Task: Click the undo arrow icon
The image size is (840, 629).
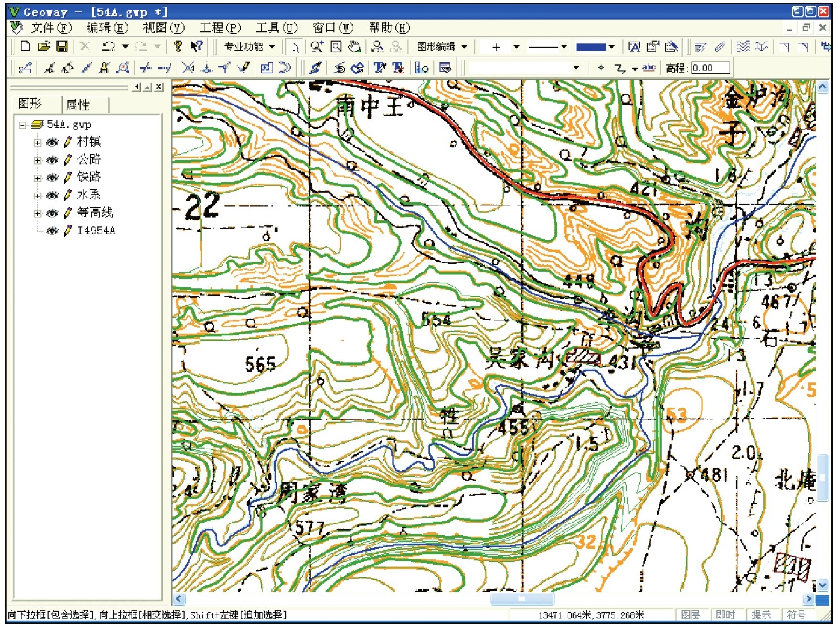Action: click(x=109, y=46)
